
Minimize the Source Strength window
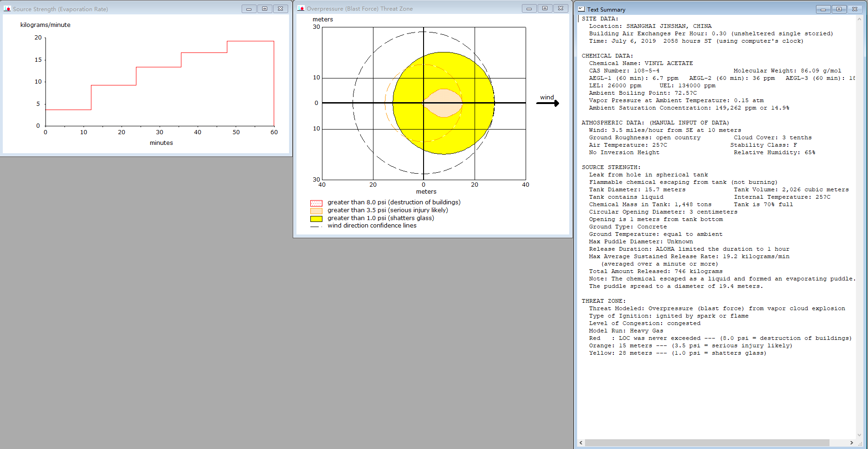click(249, 9)
